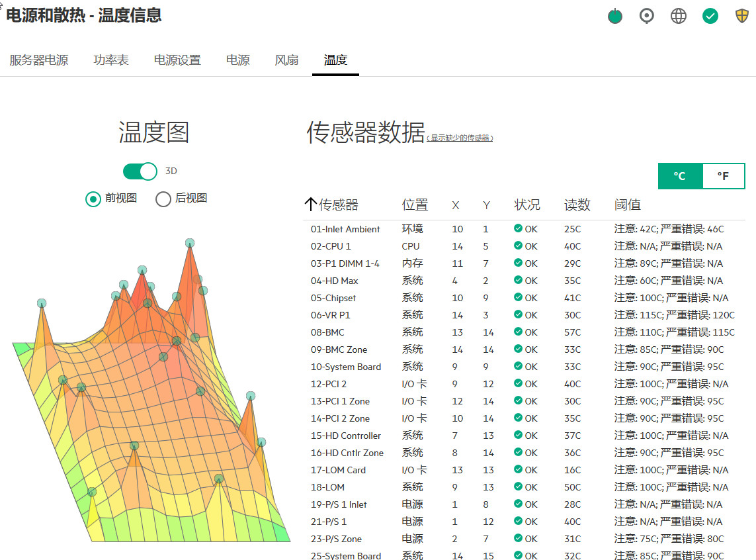
Task: Toggle the 3D temperature map switch
Action: point(140,171)
